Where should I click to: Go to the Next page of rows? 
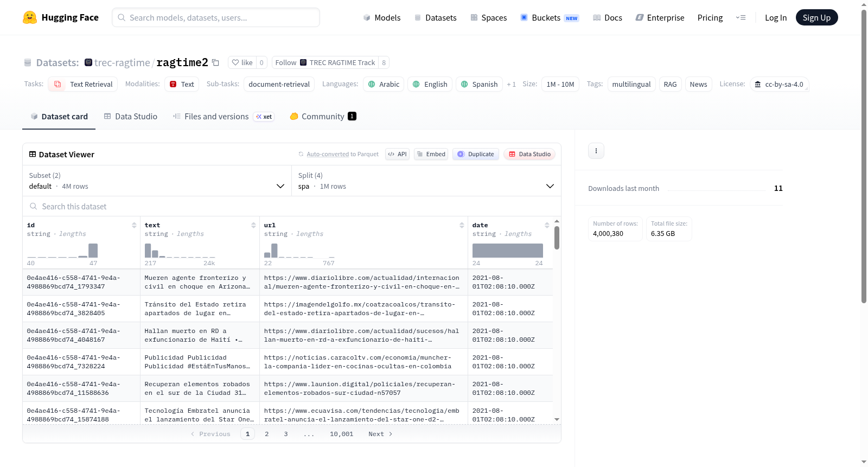[380, 434]
